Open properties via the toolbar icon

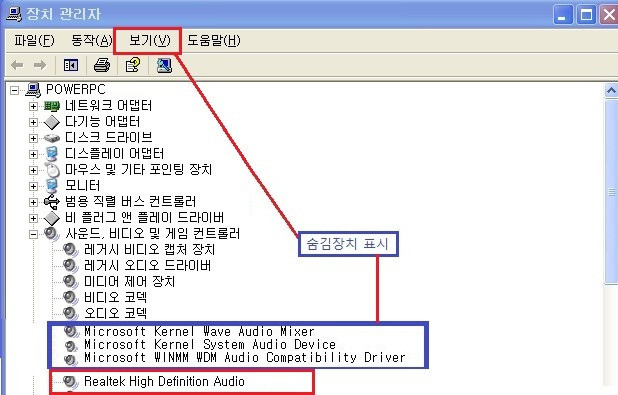(133, 65)
